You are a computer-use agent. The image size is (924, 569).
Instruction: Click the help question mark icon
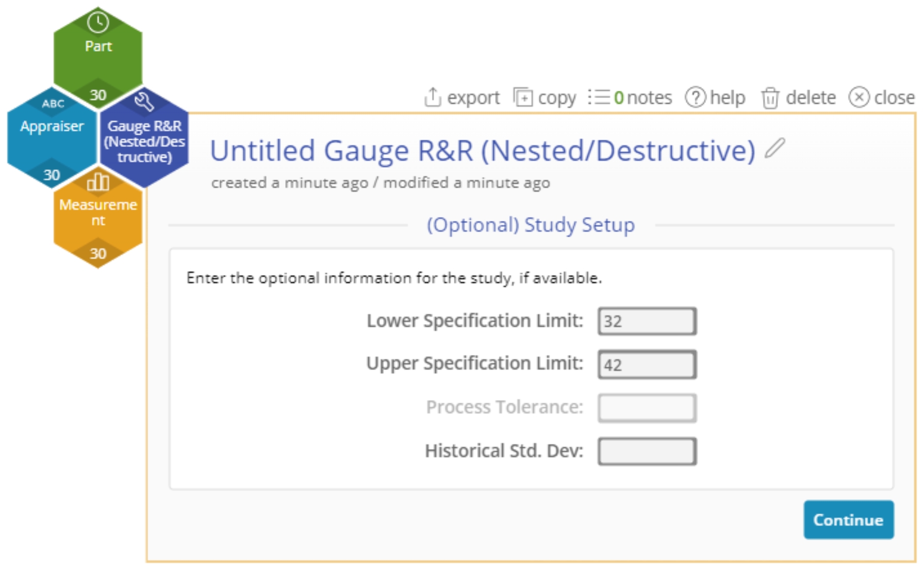(695, 97)
